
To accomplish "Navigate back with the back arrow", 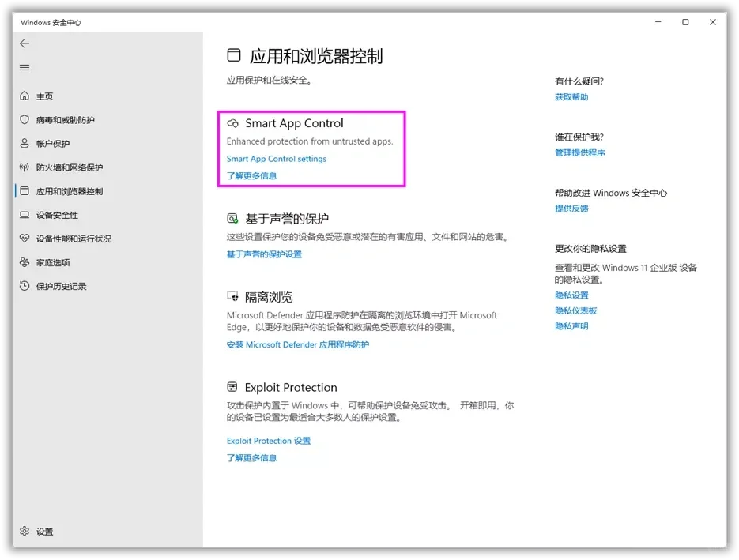I will 24,43.
